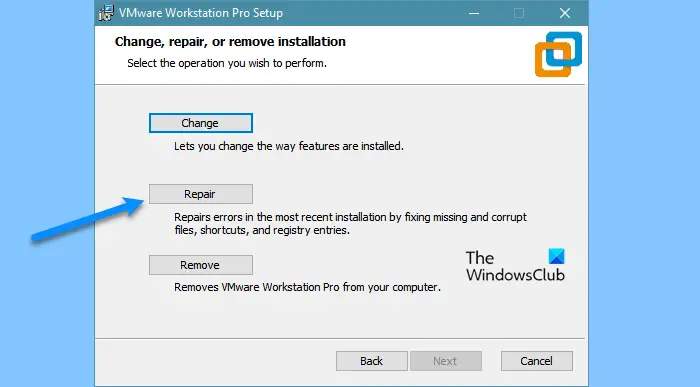Click the greyed-out maximize button
Image resolution: width=700 pixels, height=387 pixels.
[519, 13]
